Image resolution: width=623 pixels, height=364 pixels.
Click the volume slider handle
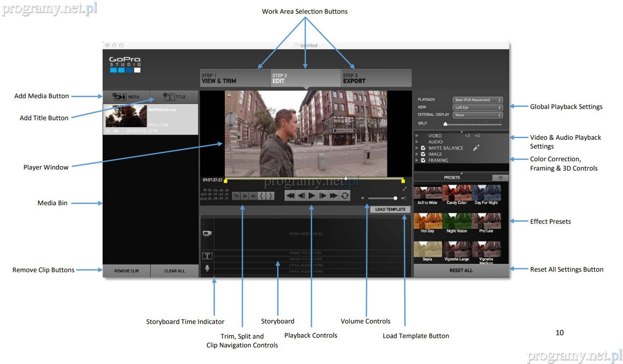[x=395, y=198]
